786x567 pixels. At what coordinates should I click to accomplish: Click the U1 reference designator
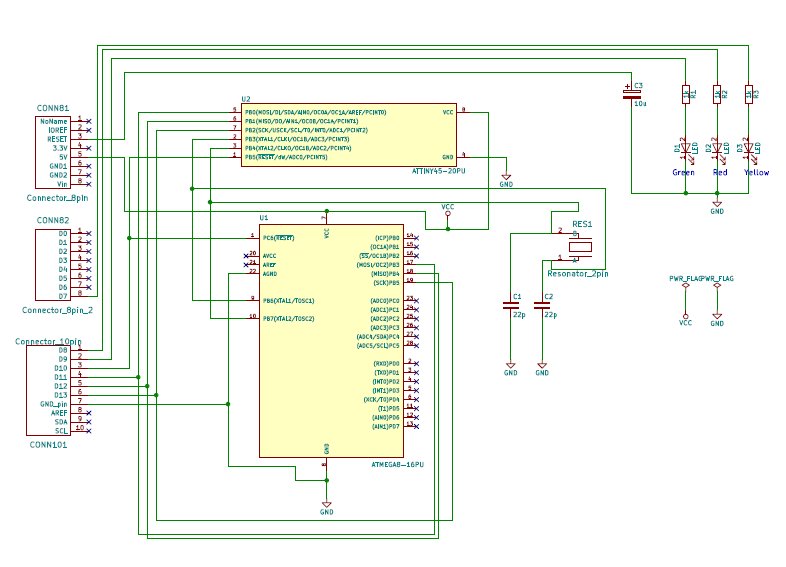[x=264, y=218]
